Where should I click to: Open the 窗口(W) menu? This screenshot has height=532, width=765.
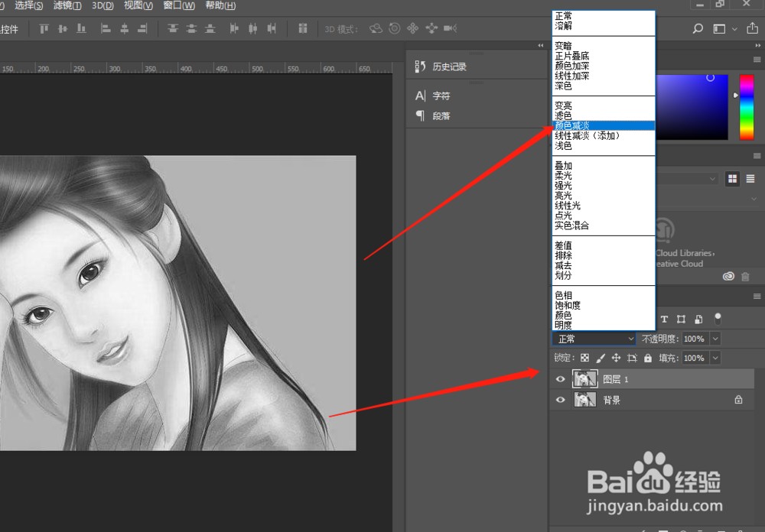(x=179, y=5)
